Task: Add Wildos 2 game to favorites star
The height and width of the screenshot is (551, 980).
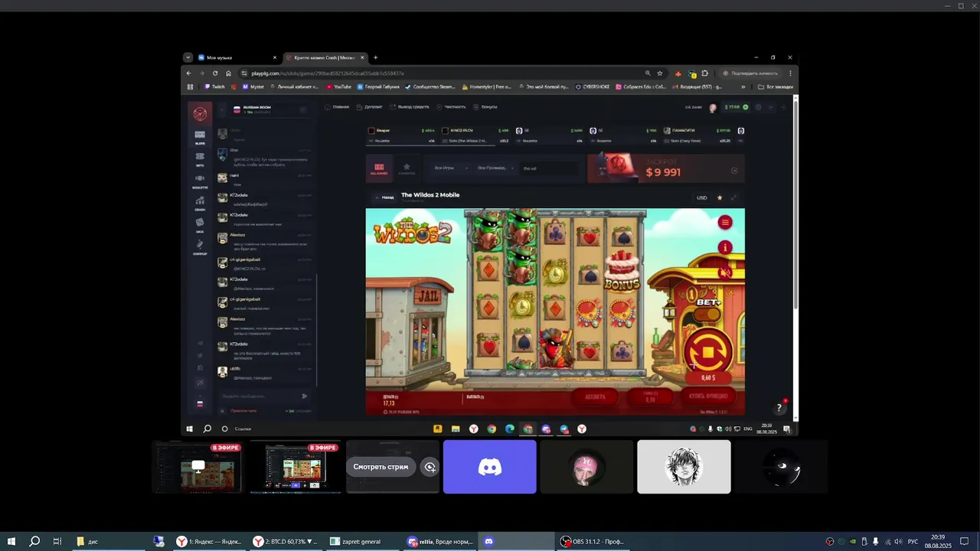Action: [x=720, y=197]
